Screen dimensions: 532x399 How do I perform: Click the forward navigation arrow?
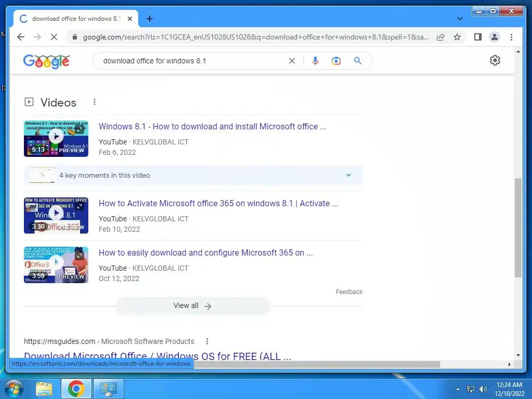coord(37,37)
